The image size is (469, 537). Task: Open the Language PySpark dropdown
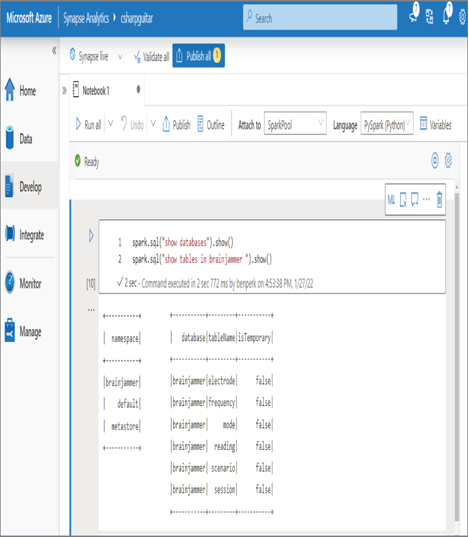pos(387,123)
